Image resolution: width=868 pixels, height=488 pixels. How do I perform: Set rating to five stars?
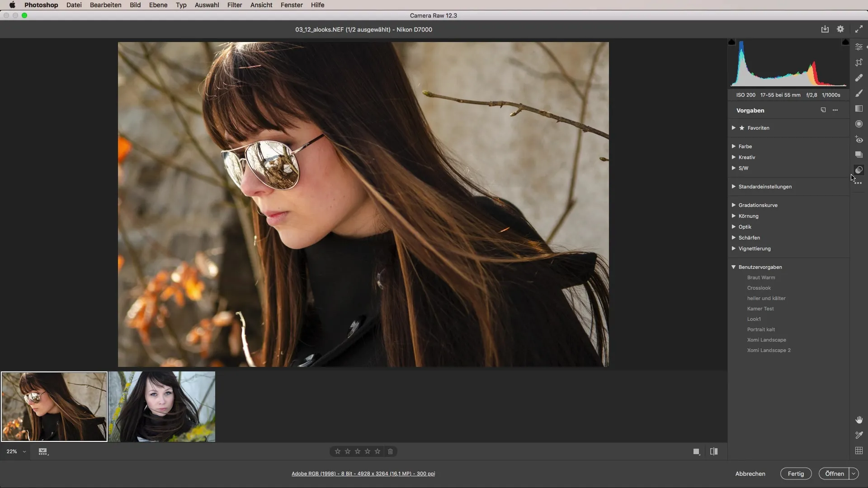(x=377, y=451)
